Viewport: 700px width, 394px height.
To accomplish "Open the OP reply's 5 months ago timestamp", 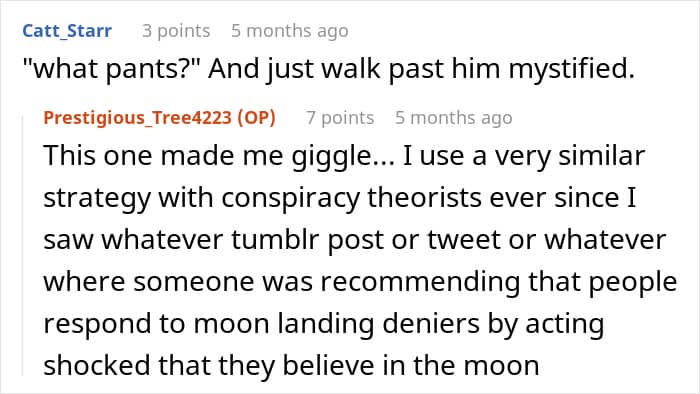I will click(454, 118).
